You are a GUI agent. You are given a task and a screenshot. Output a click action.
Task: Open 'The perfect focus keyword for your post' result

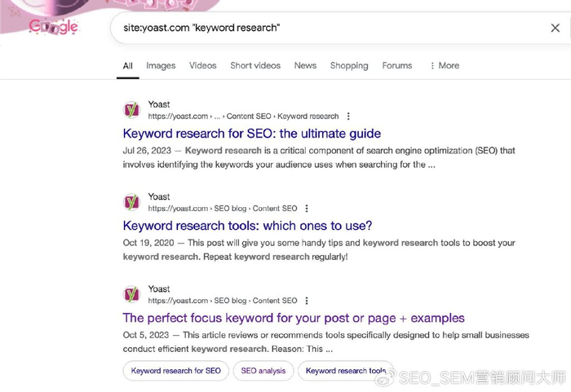(294, 318)
